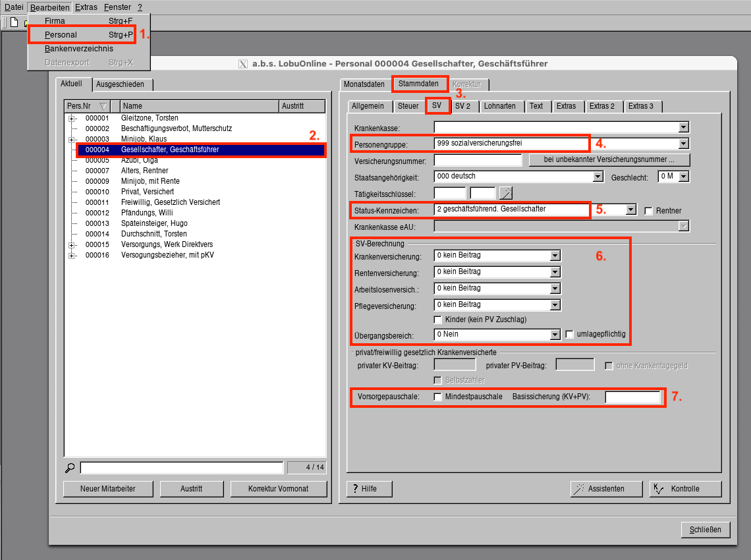
Task: Open the Staatsangehörigkeit dropdown
Action: 598,177
